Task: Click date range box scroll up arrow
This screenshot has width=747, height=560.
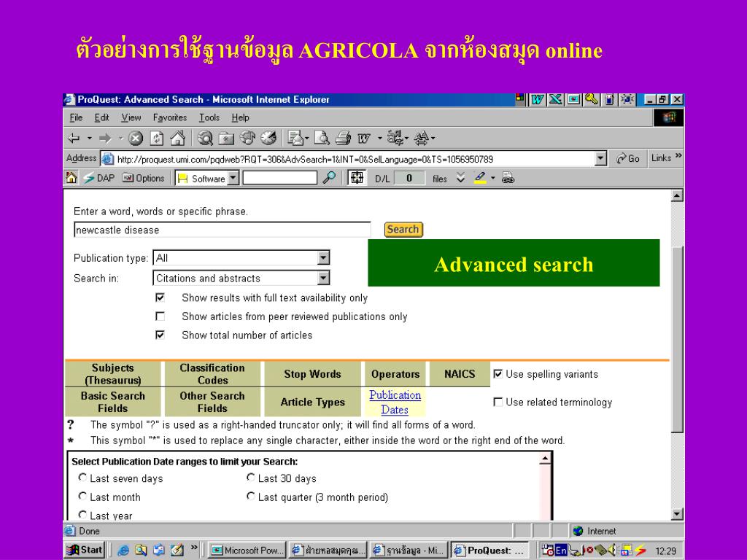Action: pos(546,458)
